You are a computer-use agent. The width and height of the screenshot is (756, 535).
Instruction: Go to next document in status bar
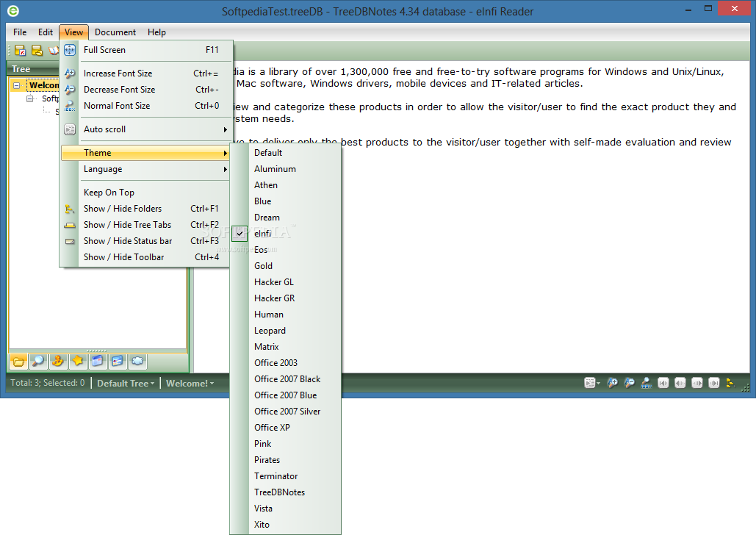pyautogui.click(x=697, y=383)
